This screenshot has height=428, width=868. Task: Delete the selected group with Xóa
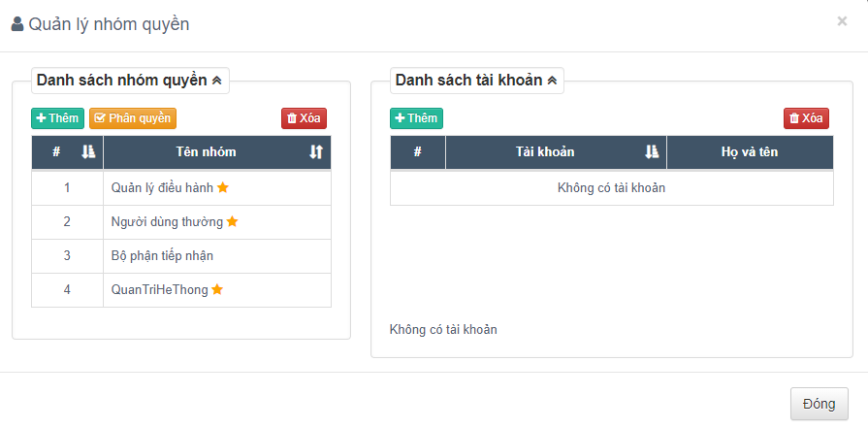pos(304,118)
